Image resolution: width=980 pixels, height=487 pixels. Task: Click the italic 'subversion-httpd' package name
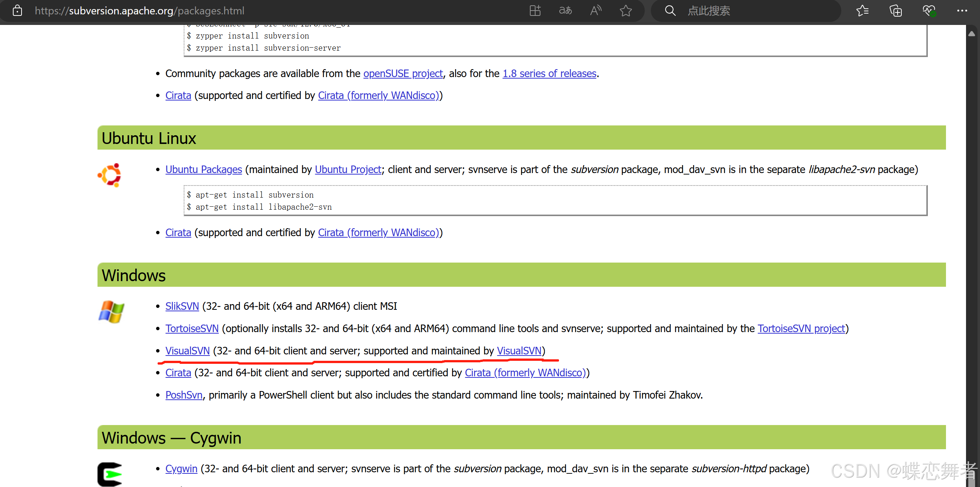[x=729, y=469]
